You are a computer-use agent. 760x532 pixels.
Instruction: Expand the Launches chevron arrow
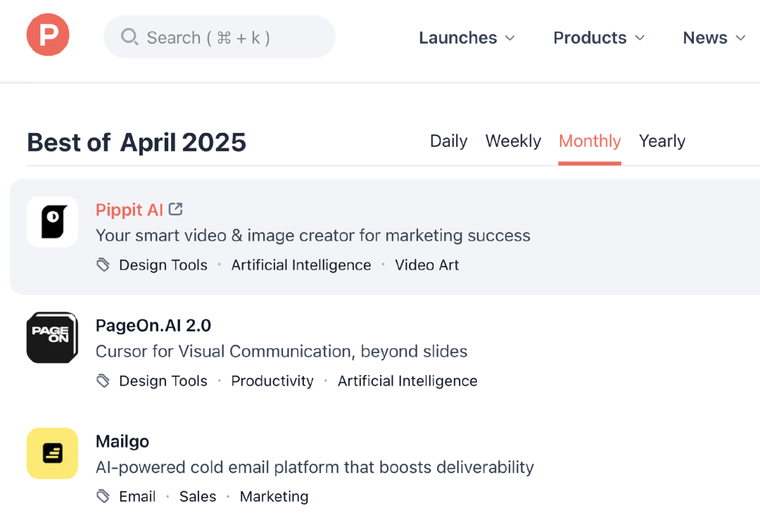click(x=510, y=38)
